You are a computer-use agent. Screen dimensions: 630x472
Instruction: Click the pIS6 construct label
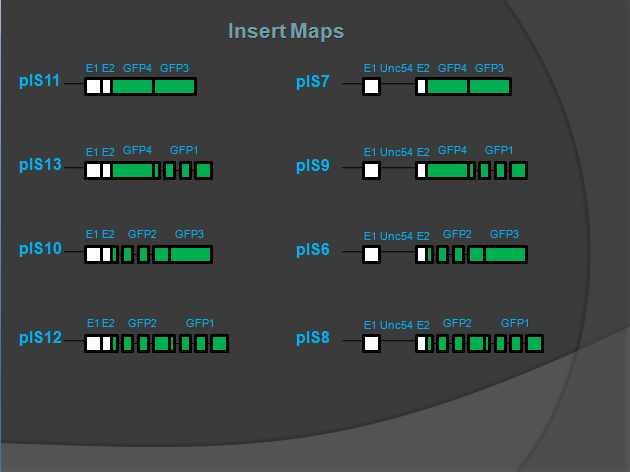click(313, 249)
